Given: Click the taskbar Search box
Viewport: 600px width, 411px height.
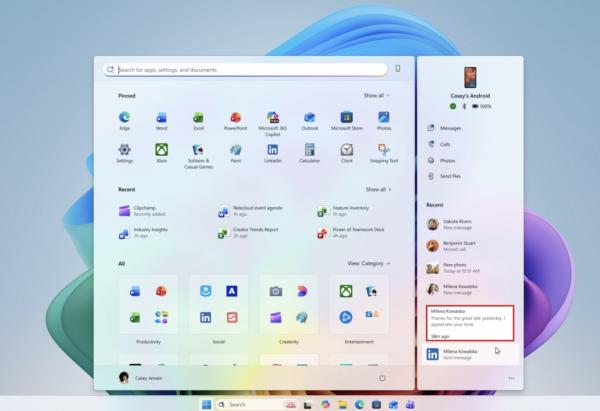Looking at the screenshot, I should tap(257, 404).
